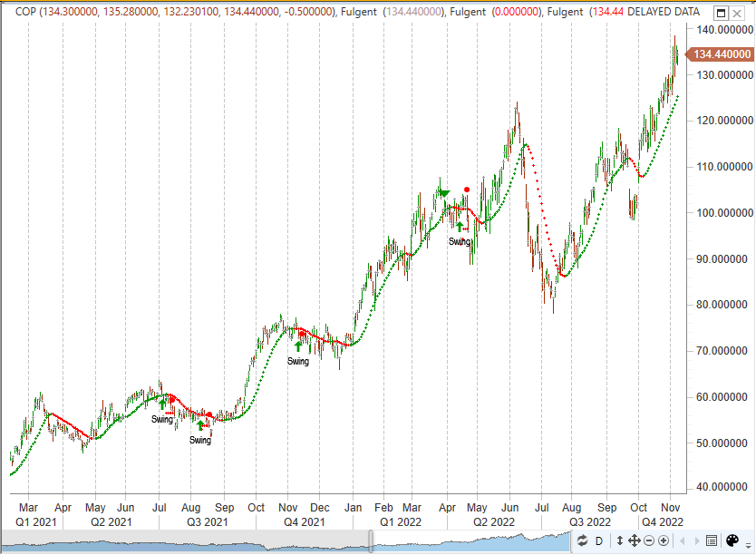Click 'Q3 2021' on the time axis
Image resolution: width=756 pixels, height=555 pixels.
tap(208, 522)
